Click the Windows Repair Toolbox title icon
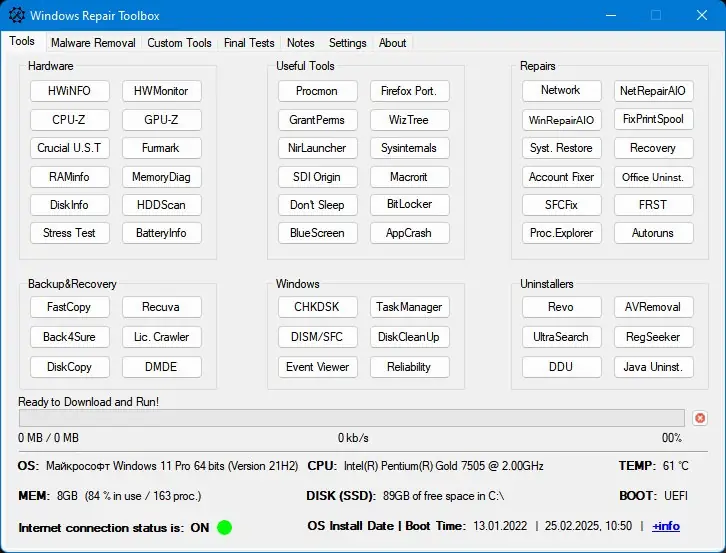This screenshot has width=726, height=553. (17, 15)
